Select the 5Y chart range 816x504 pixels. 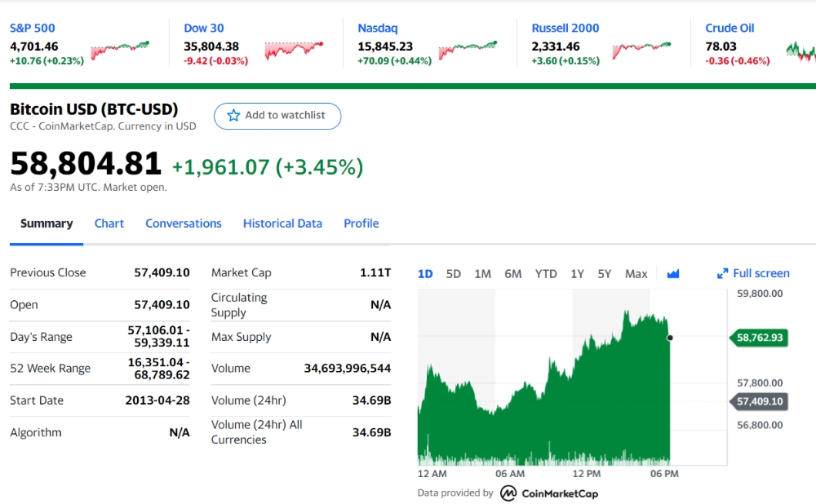pyautogui.click(x=604, y=274)
